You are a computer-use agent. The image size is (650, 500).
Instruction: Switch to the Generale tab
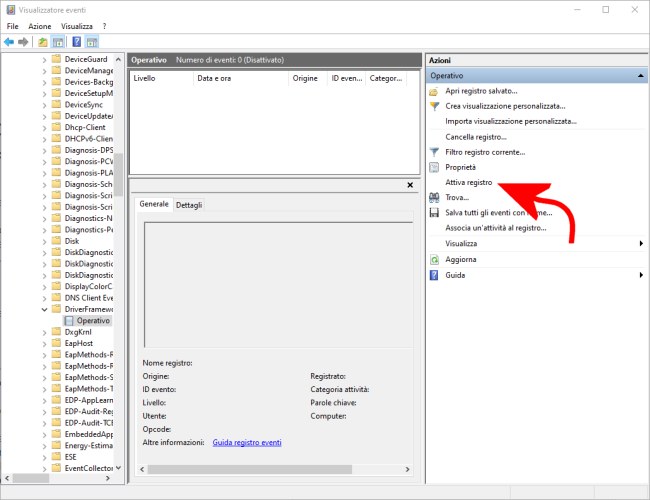tap(154, 204)
